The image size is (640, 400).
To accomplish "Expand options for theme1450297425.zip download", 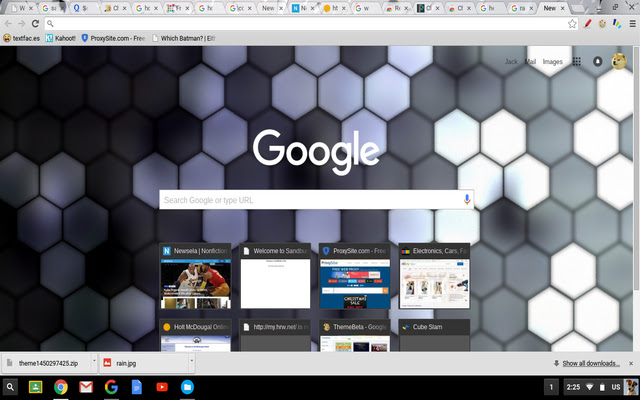I will (x=94, y=361).
